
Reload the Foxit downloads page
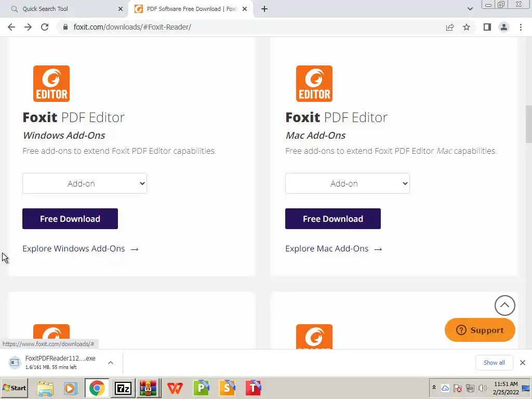tap(45, 27)
